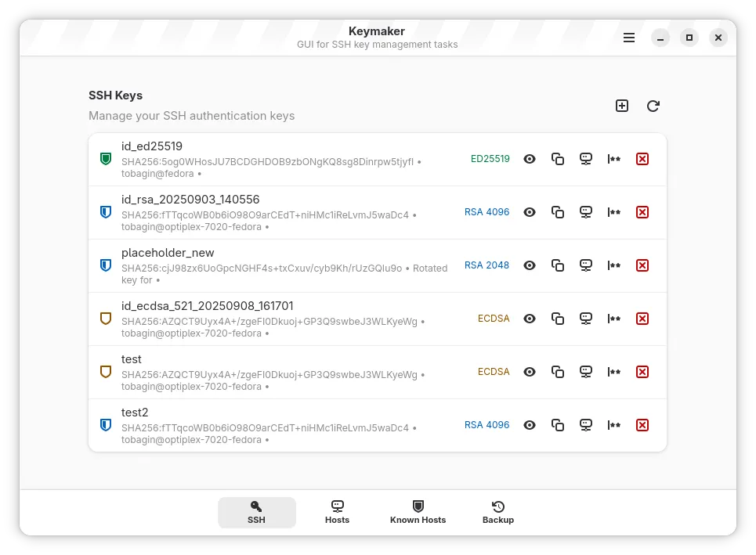Change passphrase for the test key
Screen dimensions: 756x555
coord(613,372)
